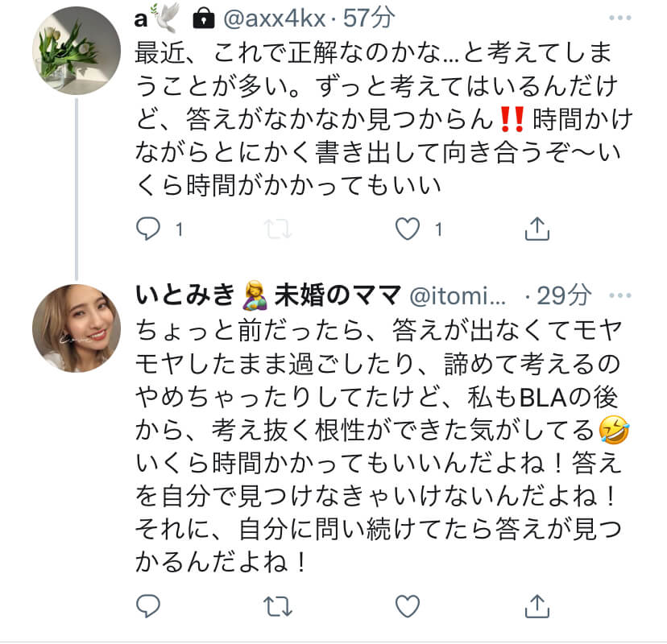Click the grayed retweet icon on first tweet
The height and width of the screenshot is (644, 667).
pos(278,229)
